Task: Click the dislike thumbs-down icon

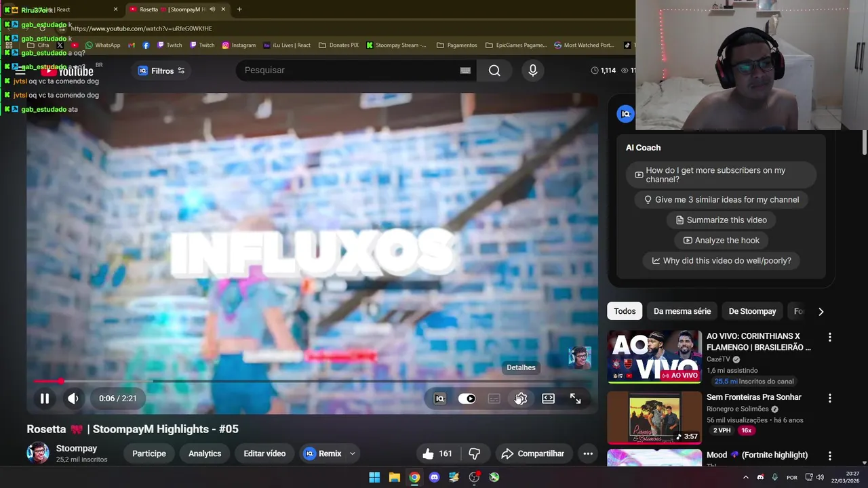Action: coord(475,453)
